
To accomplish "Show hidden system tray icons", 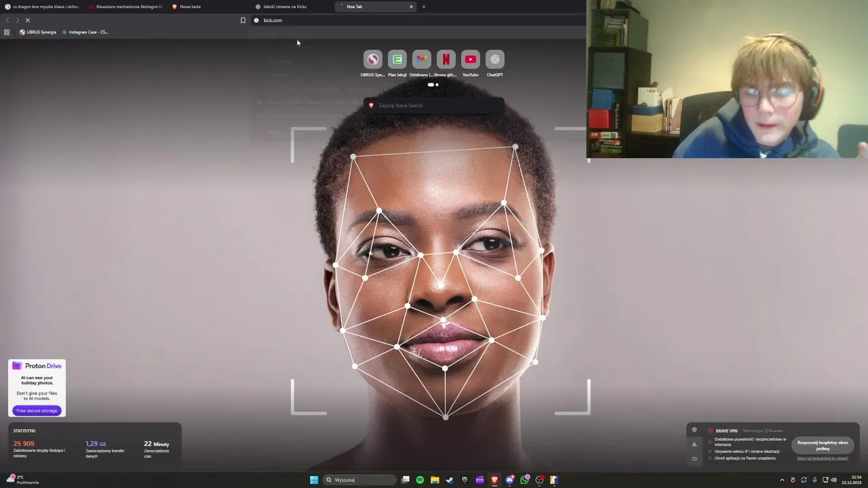I will click(x=782, y=480).
